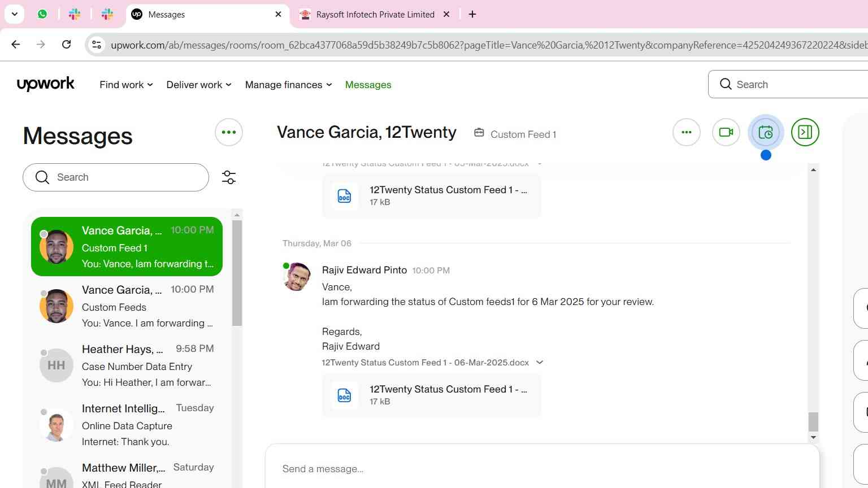The width and height of the screenshot is (868, 488).
Task: Click the Vance Garcia, 12Twenty heading
Action: coord(367,132)
